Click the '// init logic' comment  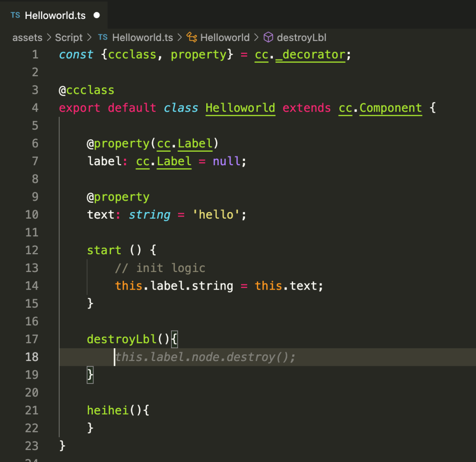160,268
